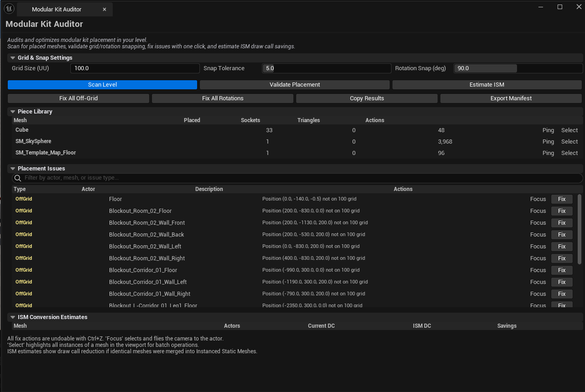Ping the SM_SkySphere mesh

click(548, 142)
